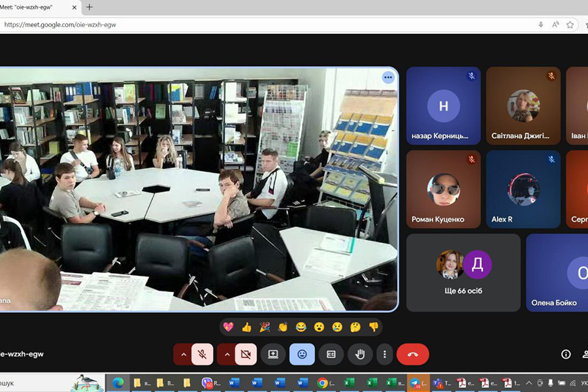The width and height of the screenshot is (588, 392).
Task: Expand video settings chevron
Action: click(227, 354)
